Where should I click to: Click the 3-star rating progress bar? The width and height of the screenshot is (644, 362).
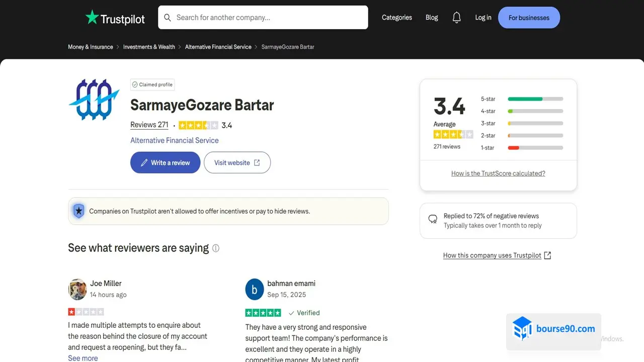(535, 123)
